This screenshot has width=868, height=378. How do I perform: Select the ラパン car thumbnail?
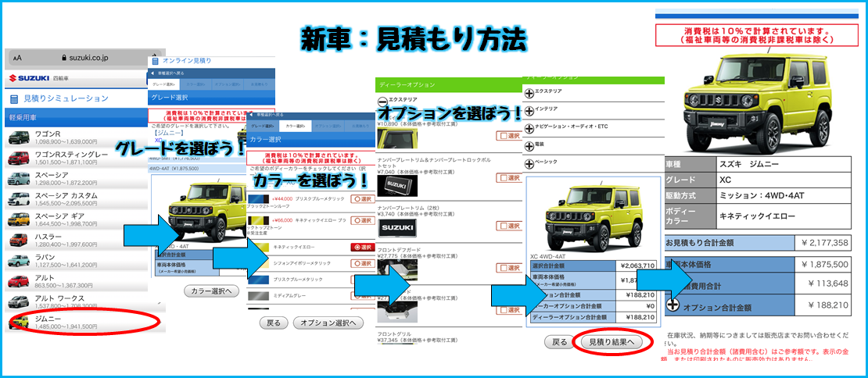point(19,261)
